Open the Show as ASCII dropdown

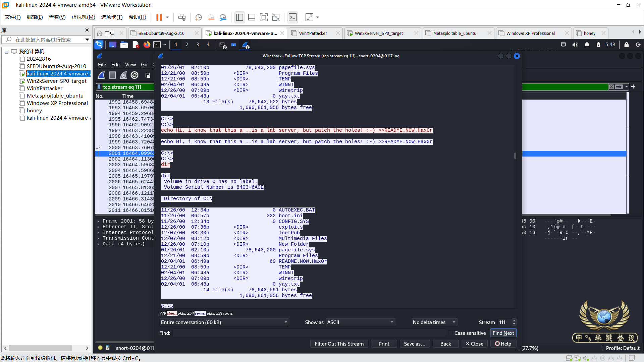point(360,322)
